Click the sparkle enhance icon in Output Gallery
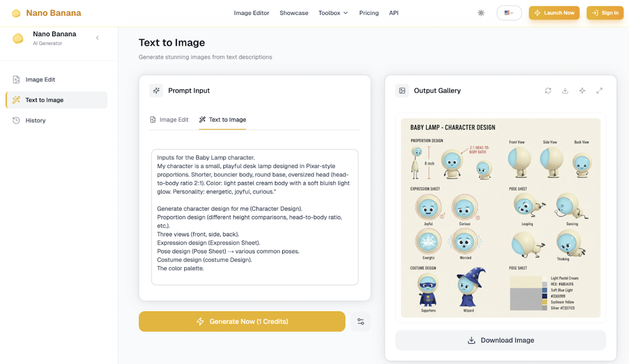 click(582, 91)
